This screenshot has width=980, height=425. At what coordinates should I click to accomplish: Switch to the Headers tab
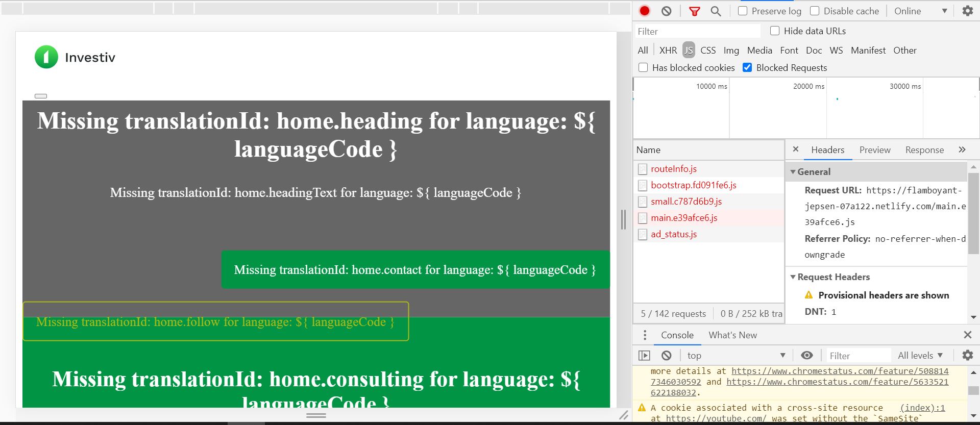(x=828, y=149)
